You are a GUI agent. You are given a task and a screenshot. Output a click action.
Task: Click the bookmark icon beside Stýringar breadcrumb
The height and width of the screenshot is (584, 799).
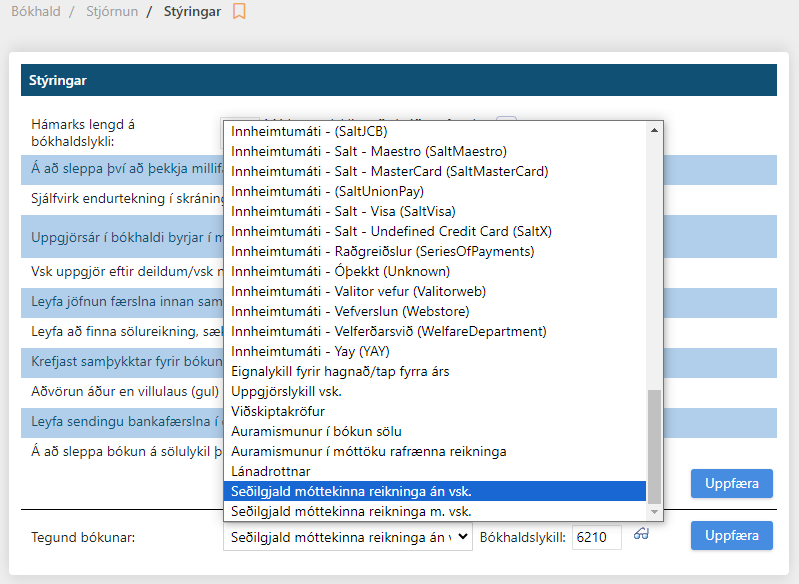coord(239,12)
